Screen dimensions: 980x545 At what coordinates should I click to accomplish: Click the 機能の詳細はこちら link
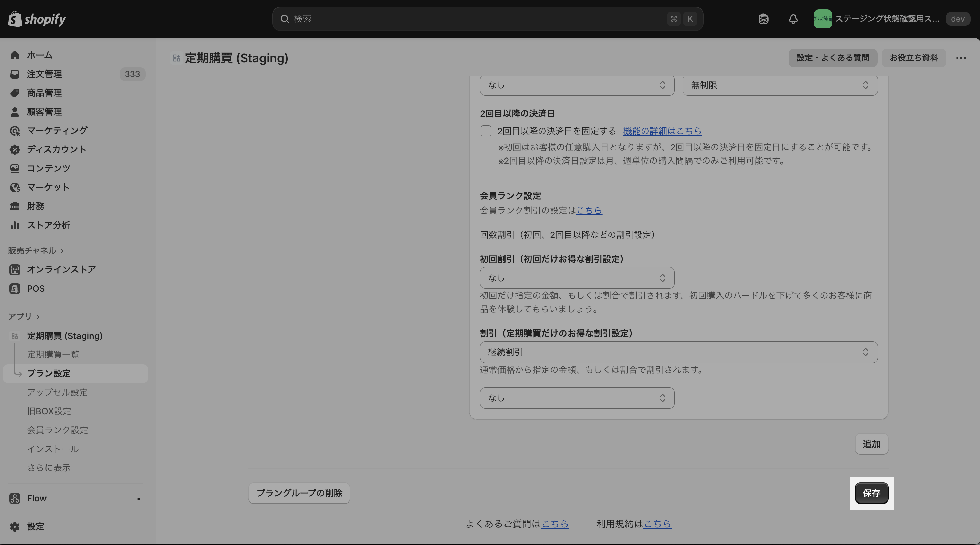point(662,131)
